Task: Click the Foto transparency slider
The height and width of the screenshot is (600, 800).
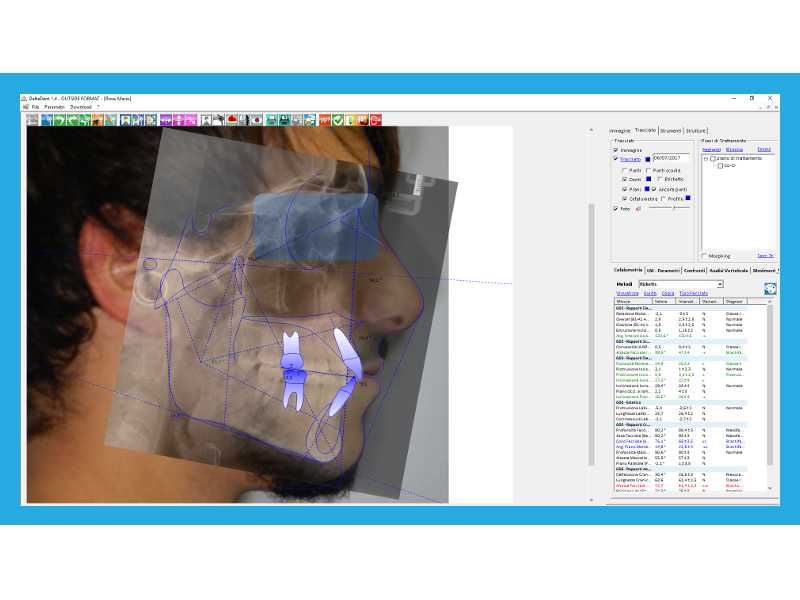Action: click(x=669, y=208)
